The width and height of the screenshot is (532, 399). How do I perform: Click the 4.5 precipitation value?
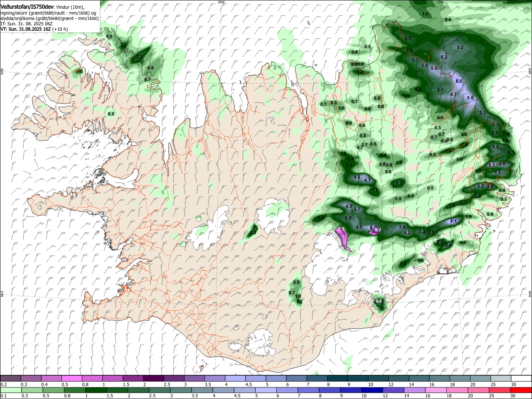click(349, 206)
